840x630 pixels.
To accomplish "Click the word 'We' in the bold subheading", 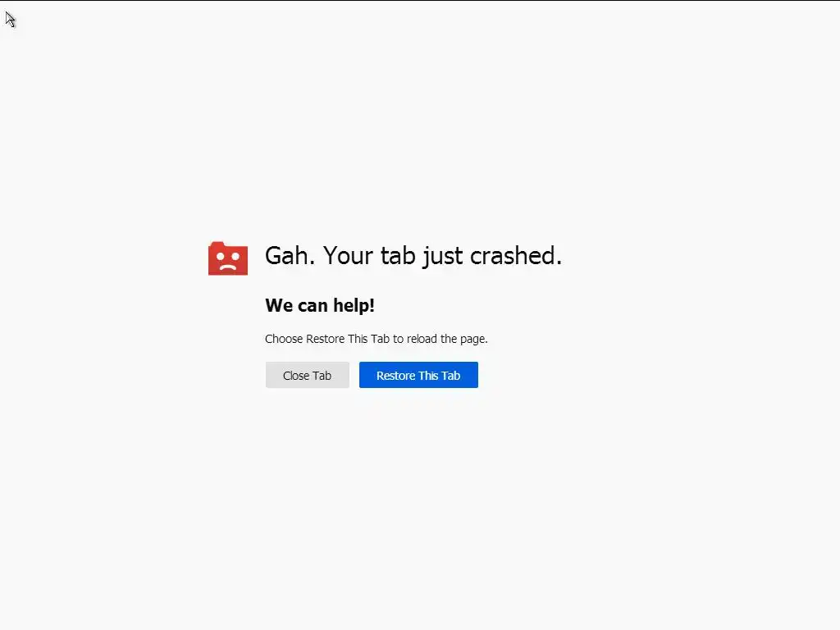I will click(279, 305).
